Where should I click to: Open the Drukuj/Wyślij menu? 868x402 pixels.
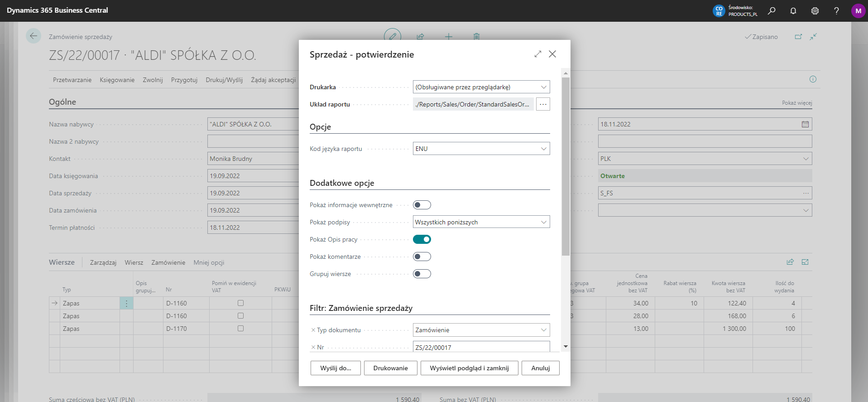tap(224, 80)
